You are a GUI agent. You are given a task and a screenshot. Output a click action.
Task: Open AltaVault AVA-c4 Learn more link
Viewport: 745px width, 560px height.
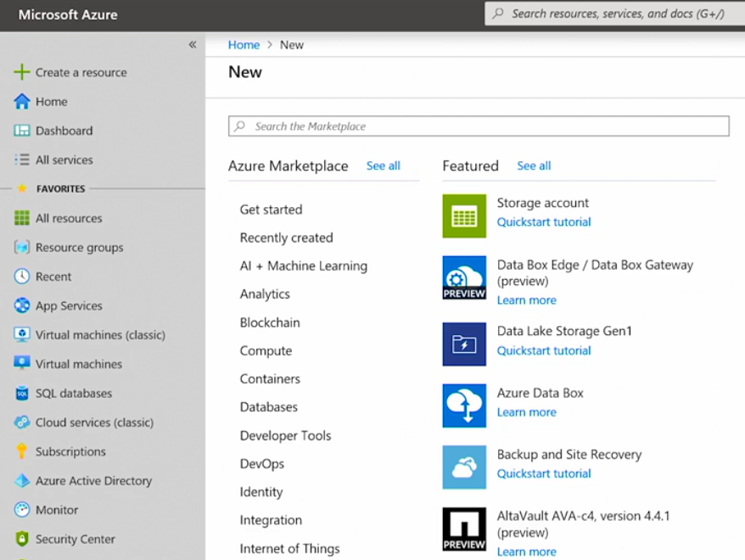(x=526, y=552)
